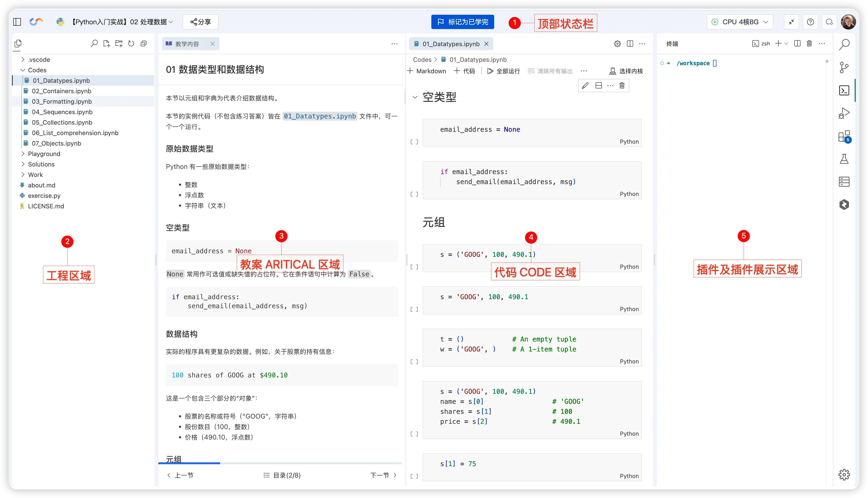Toggle split editor in notebook tab bar
The height and width of the screenshot is (498, 868).
[x=630, y=44]
